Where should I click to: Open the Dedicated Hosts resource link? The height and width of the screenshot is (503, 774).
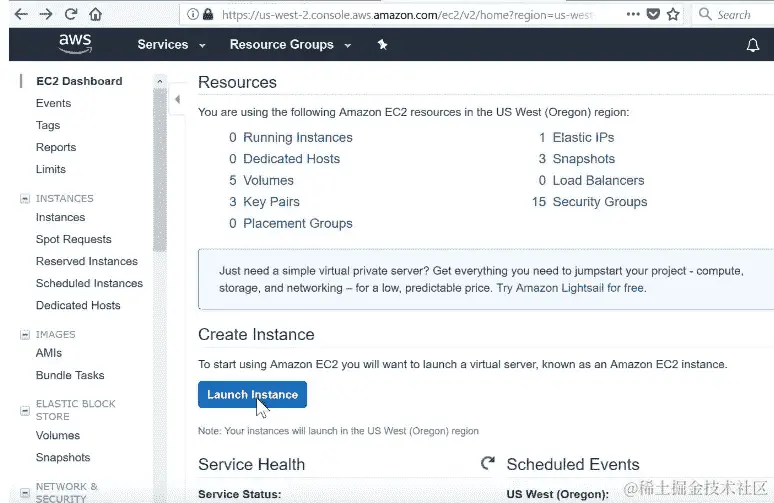[x=291, y=159]
